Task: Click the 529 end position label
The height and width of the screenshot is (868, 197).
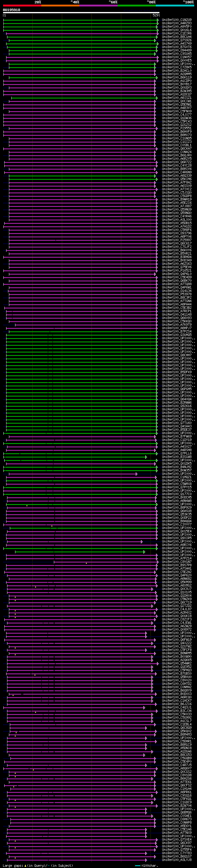Action: 155,15
